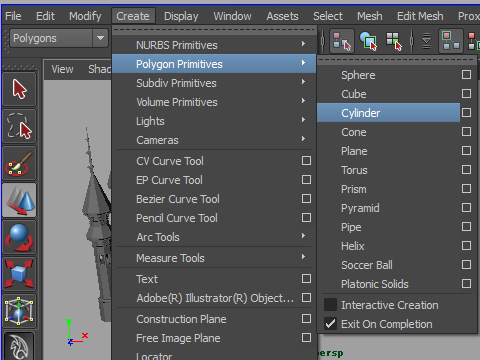Viewport: 480px width, 360px height.
Task: Expand Lights submenu
Action: pos(215,121)
